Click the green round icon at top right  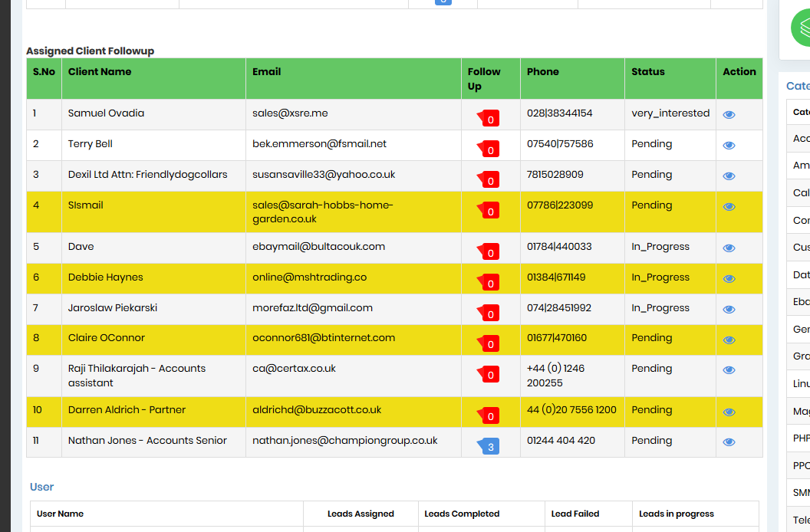click(x=802, y=28)
